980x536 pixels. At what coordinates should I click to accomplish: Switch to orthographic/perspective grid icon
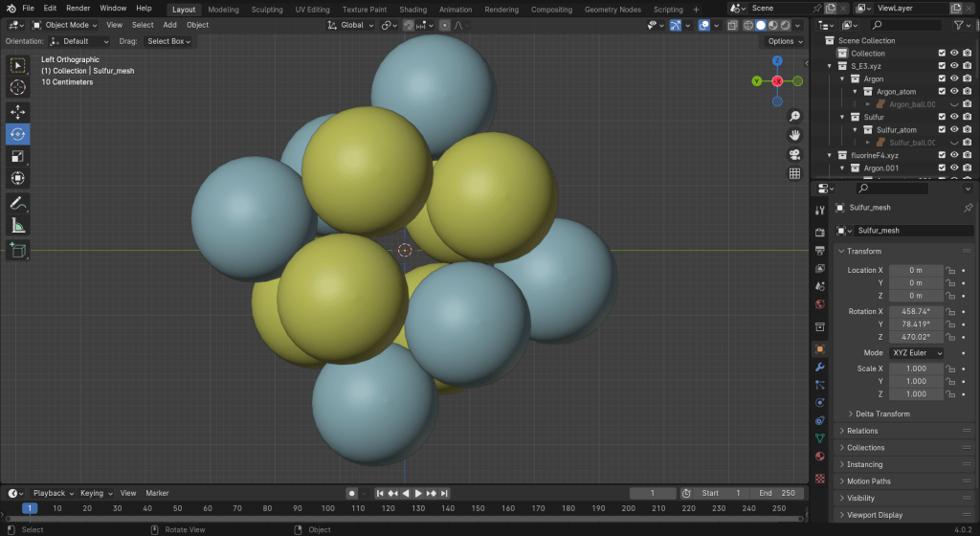click(794, 173)
